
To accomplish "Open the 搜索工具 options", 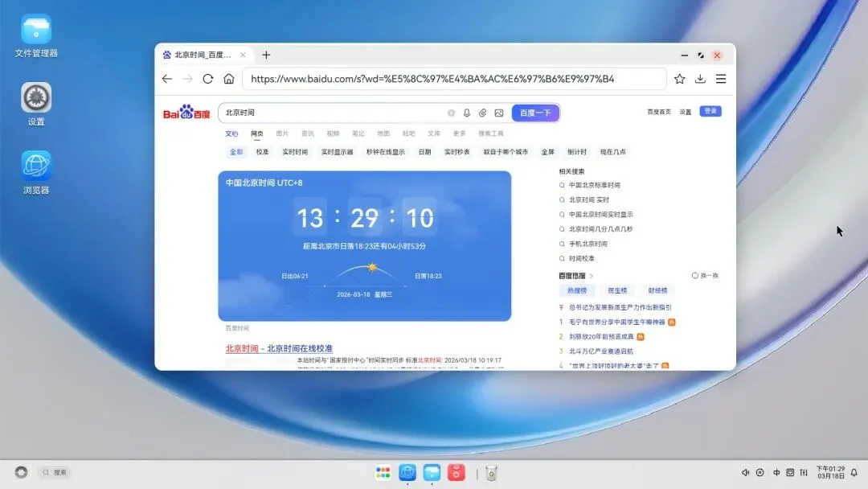I will click(x=491, y=134).
